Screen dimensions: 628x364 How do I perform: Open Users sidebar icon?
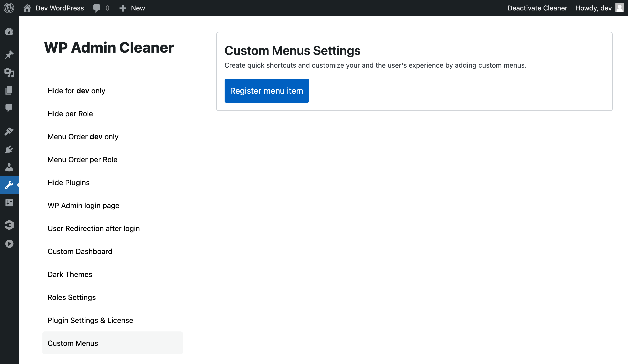point(9,167)
